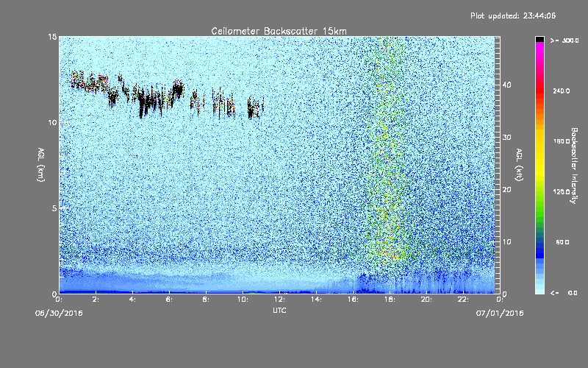Click the '18:' hour tick label
Viewport: 588px width, 368px height.
(390, 300)
